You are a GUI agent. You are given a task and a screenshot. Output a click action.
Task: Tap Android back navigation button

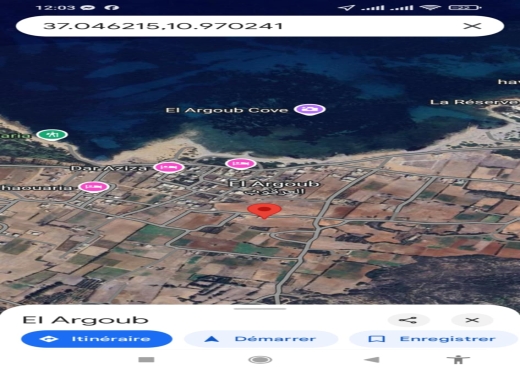pyautogui.click(x=372, y=359)
